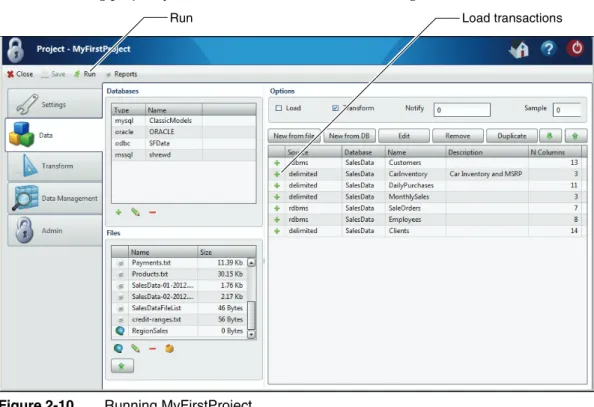Click the Remove button

coord(458,136)
